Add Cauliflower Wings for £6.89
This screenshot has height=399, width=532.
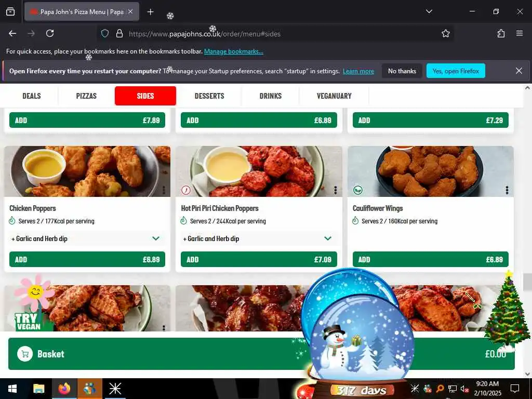point(431,260)
